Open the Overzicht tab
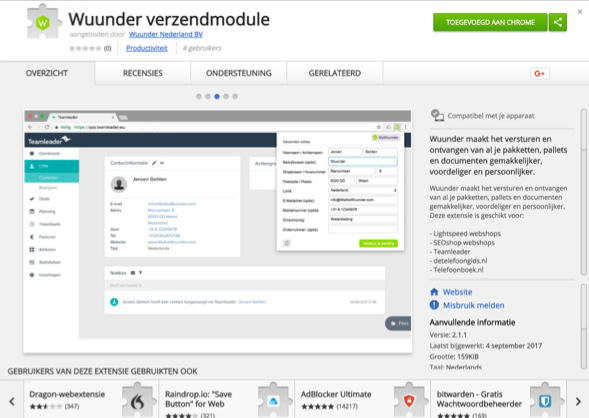 point(47,73)
